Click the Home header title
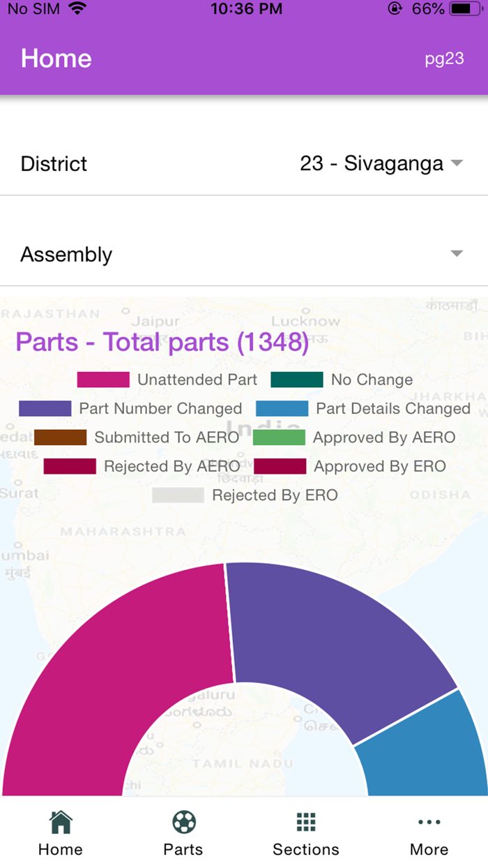 tap(56, 59)
